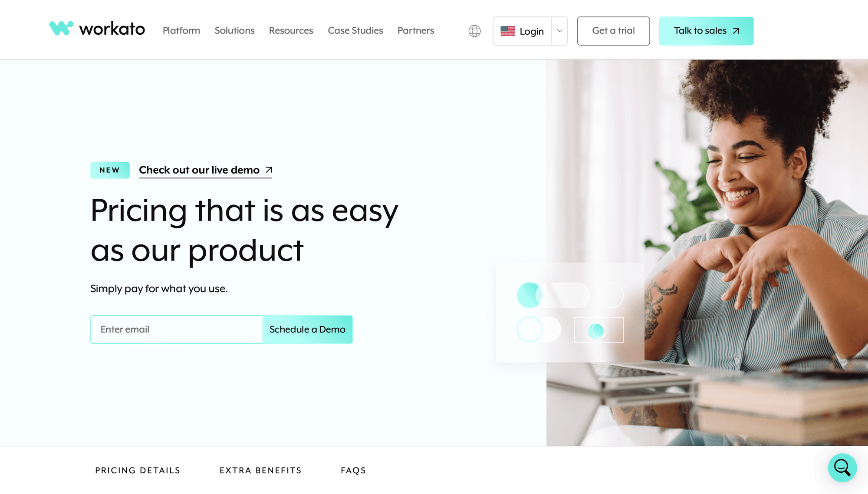Toggle the EXTRA BENEFITS section
This screenshot has height=494, width=868.
point(260,471)
